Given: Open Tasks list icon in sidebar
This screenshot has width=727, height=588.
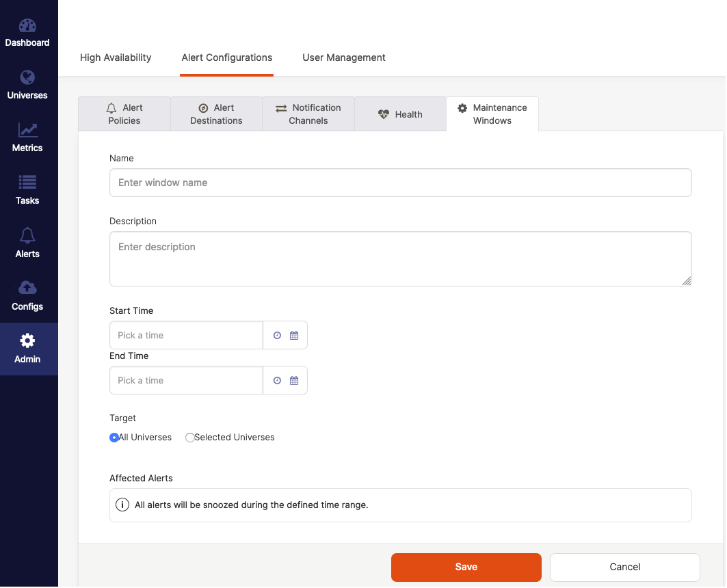Looking at the screenshot, I should (27, 183).
